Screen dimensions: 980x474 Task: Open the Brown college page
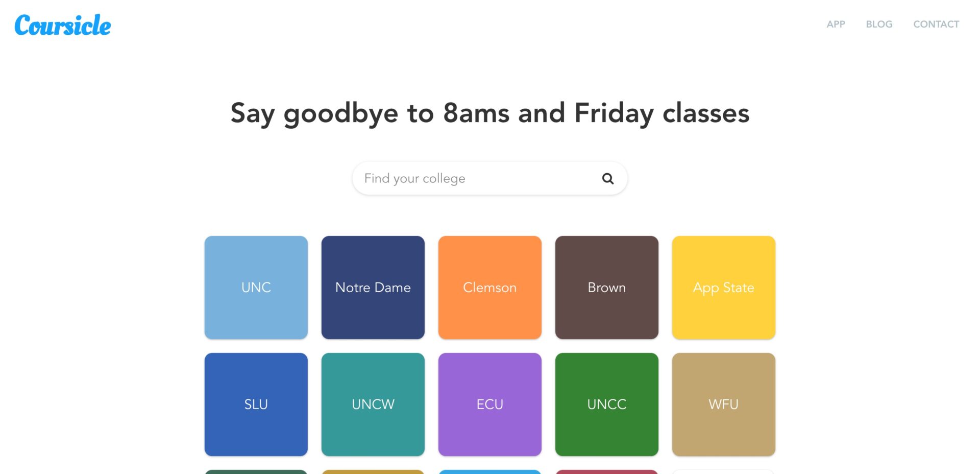pos(606,287)
